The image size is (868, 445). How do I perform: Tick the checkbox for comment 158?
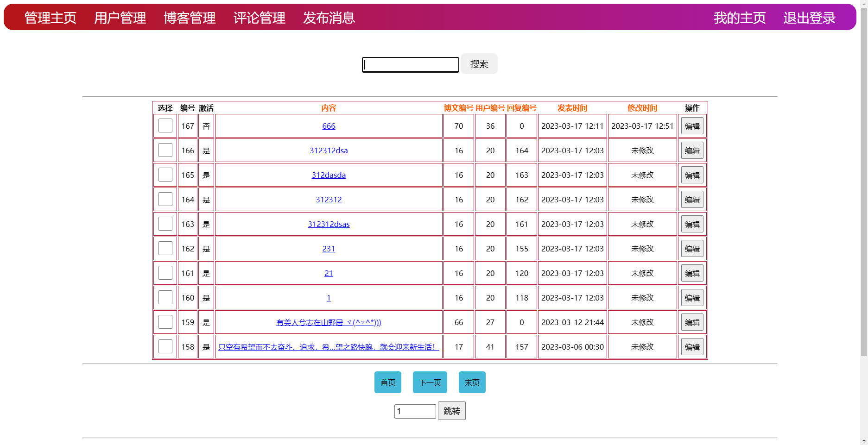tap(165, 346)
